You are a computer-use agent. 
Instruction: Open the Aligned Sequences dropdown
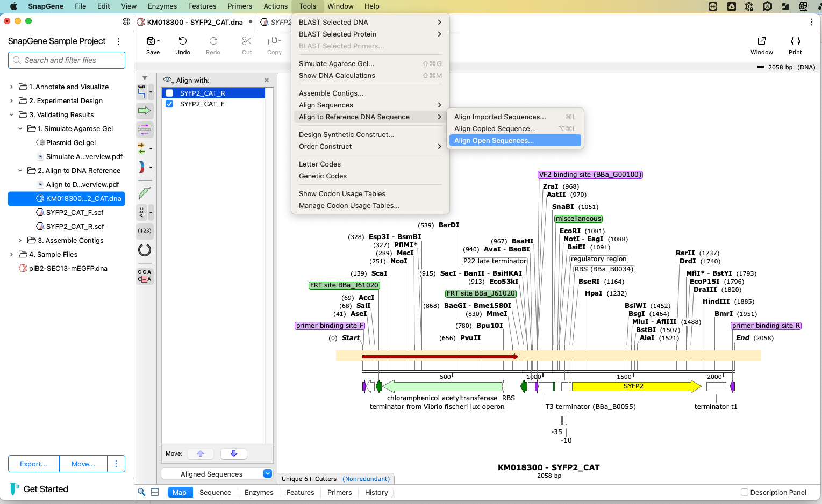tap(217, 474)
